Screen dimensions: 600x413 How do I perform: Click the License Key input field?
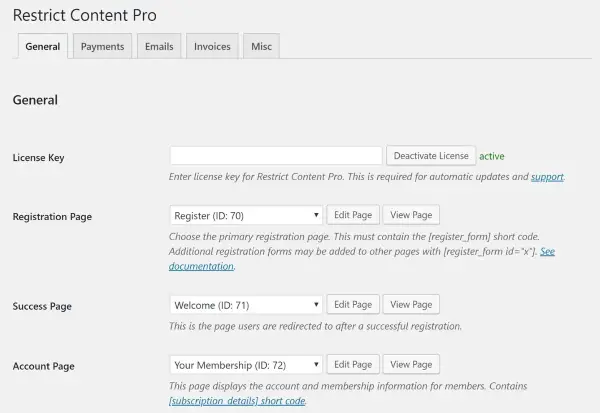(x=276, y=156)
